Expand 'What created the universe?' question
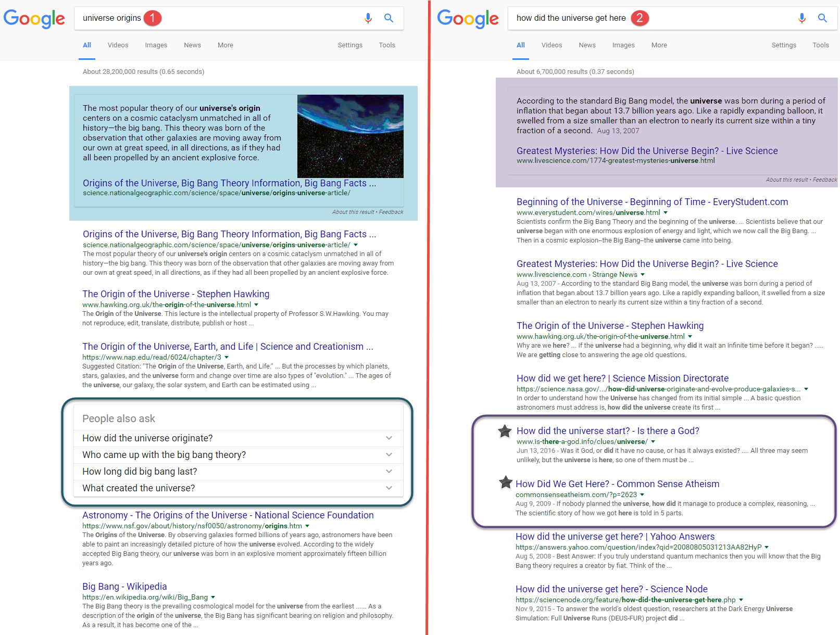This screenshot has width=840, height=635. point(388,488)
